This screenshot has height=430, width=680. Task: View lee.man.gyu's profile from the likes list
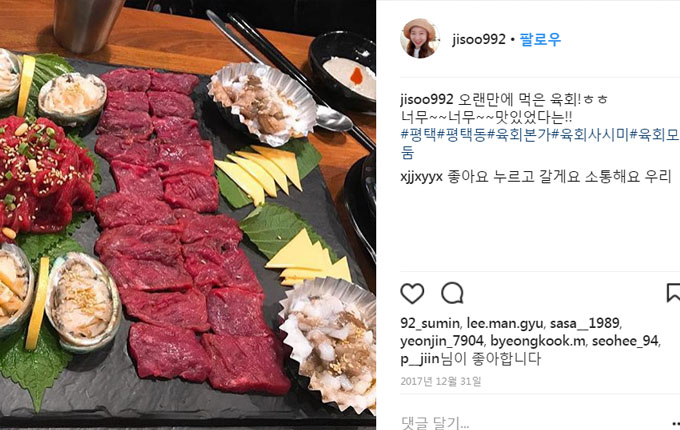[x=505, y=324]
